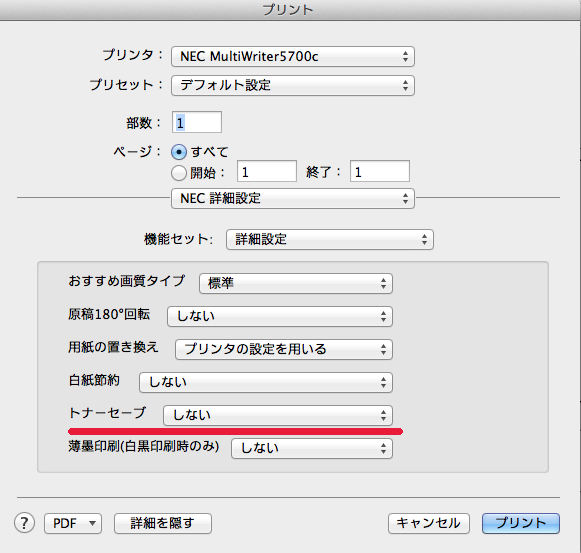Open the 用紙の置き換え dropdown
Viewport: 581px width, 553px height.
point(284,350)
